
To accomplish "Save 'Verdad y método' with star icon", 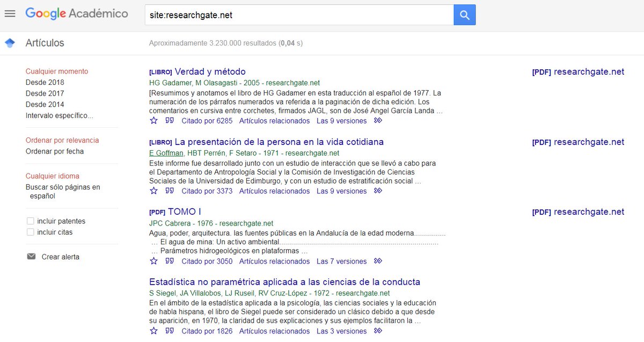I will tap(154, 121).
